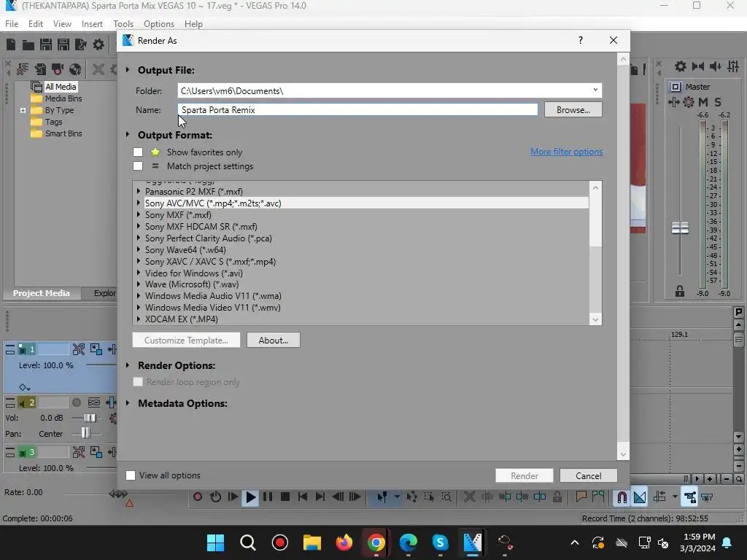Viewport: 747px width, 560px height.
Task: Collapse the Output Format section
Action: coord(128,135)
